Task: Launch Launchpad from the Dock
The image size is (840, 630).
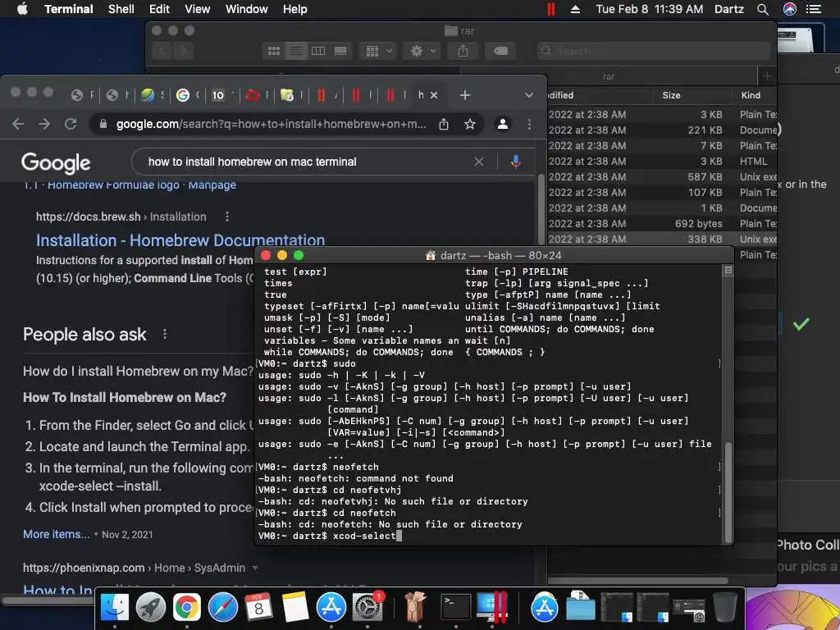Action: pyautogui.click(x=151, y=607)
